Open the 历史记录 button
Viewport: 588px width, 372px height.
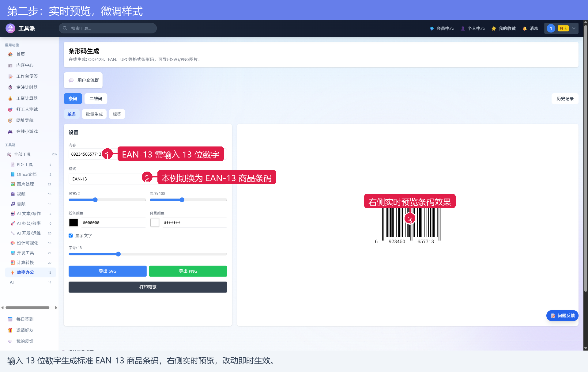pyautogui.click(x=565, y=99)
